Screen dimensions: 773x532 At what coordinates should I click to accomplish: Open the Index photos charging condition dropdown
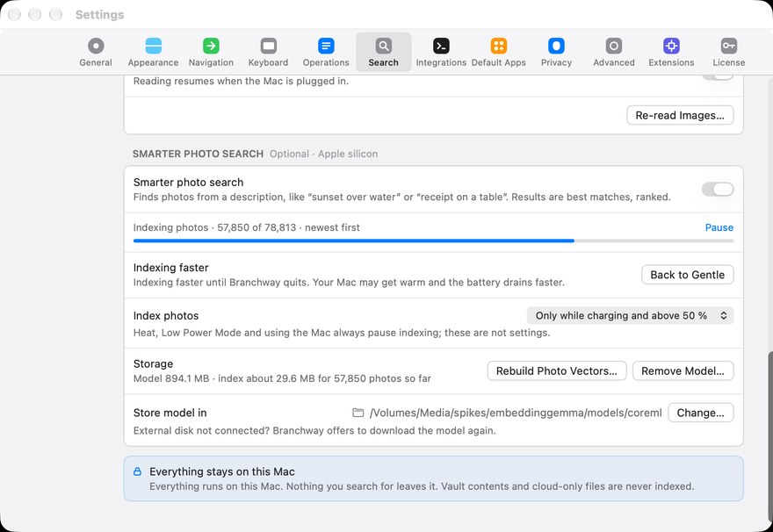pos(630,316)
